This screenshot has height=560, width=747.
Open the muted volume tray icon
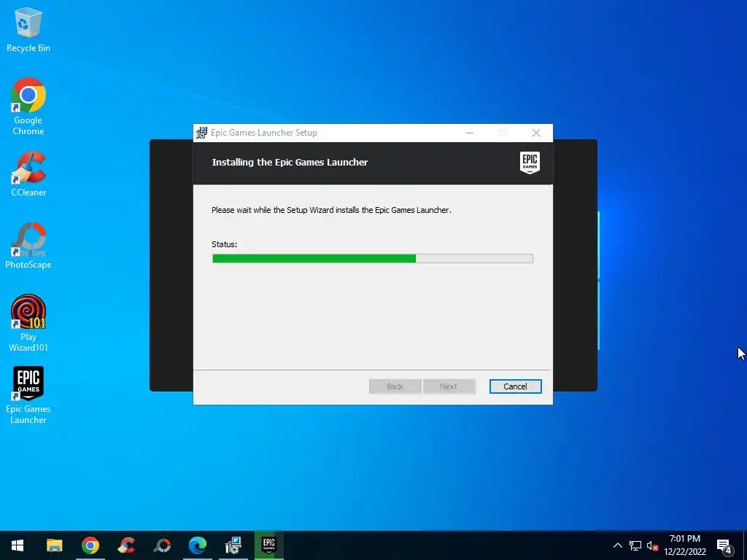tap(652, 545)
